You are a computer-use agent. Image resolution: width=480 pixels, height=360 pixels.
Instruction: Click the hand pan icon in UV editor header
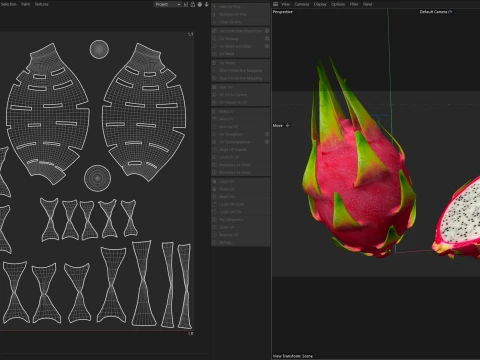point(200,4)
